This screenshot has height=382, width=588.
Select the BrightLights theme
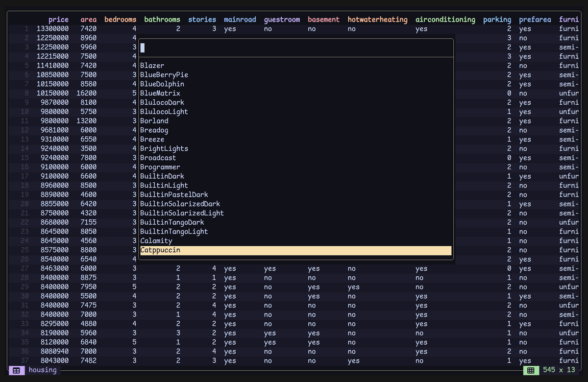296,148
